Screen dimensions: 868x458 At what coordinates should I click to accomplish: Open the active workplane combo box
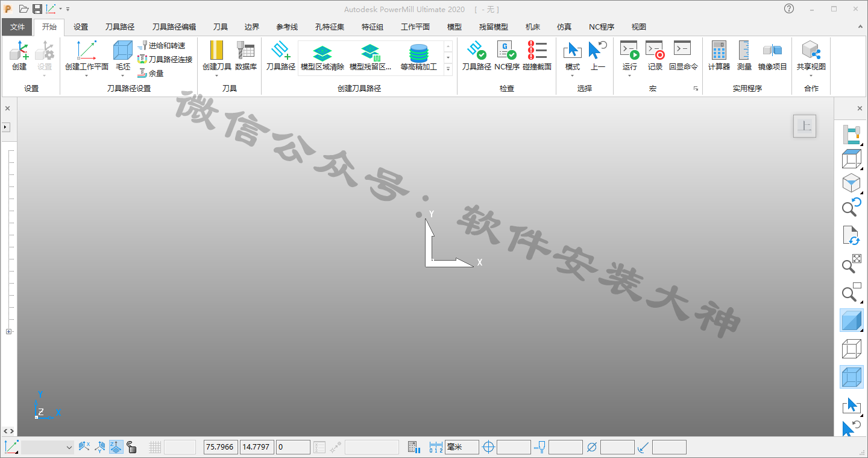coord(48,447)
